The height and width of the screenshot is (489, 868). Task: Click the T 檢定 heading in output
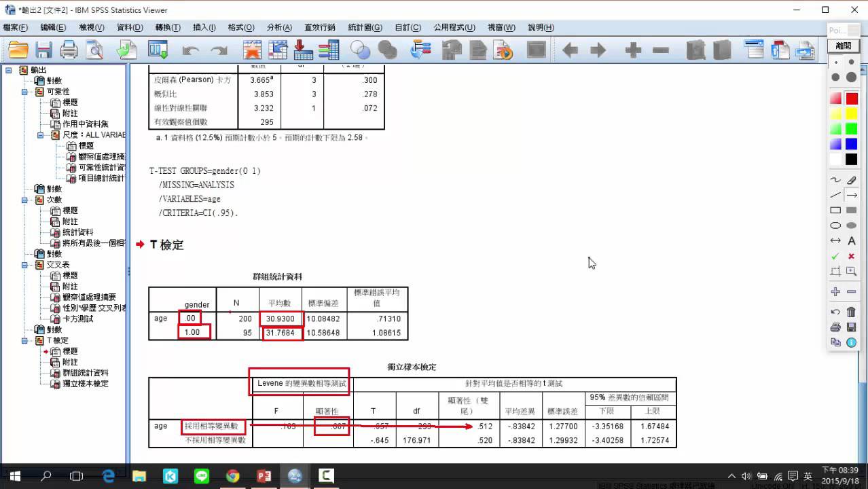click(x=167, y=245)
